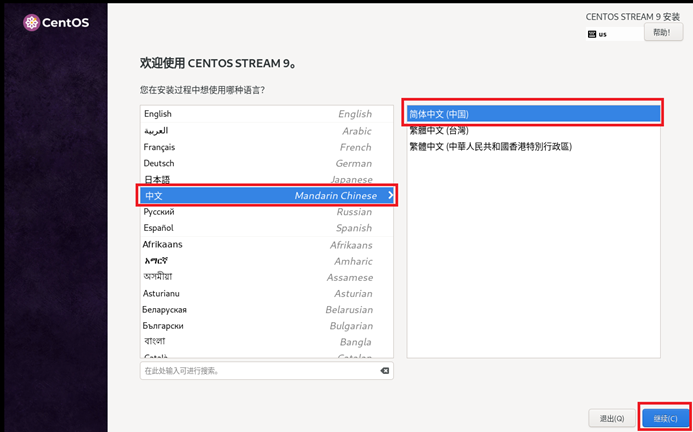Select Asturianu in the language list
Image resolution: width=693 pixels, height=432 pixels.
pyautogui.click(x=267, y=293)
